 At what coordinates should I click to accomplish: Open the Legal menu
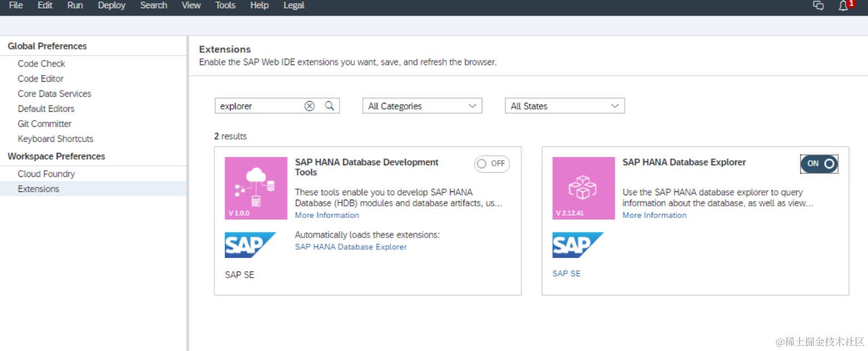click(293, 5)
